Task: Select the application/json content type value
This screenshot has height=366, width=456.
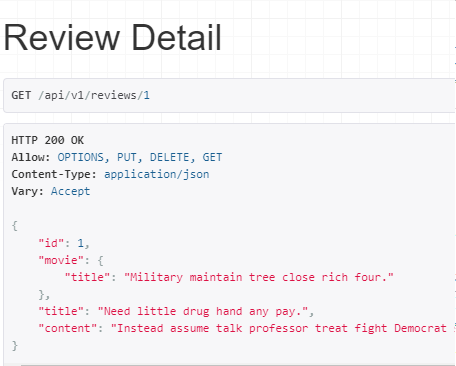Action: click(x=157, y=174)
